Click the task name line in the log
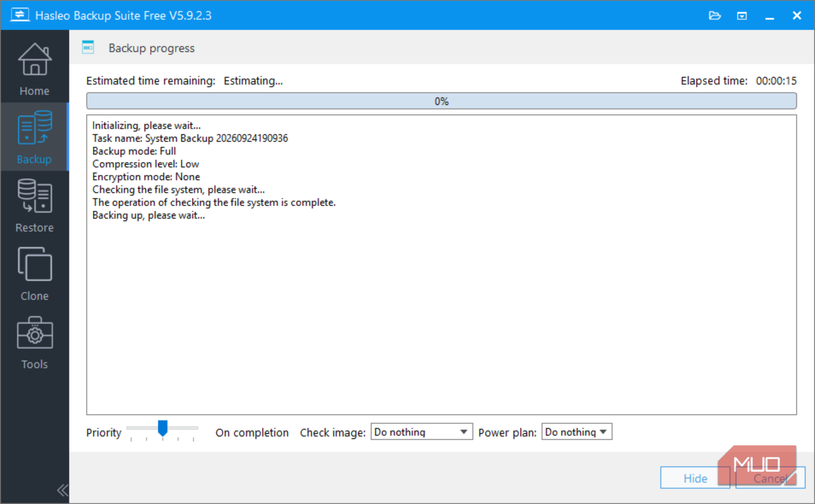This screenshot has width=815, height=504. (x=190, y=138)
